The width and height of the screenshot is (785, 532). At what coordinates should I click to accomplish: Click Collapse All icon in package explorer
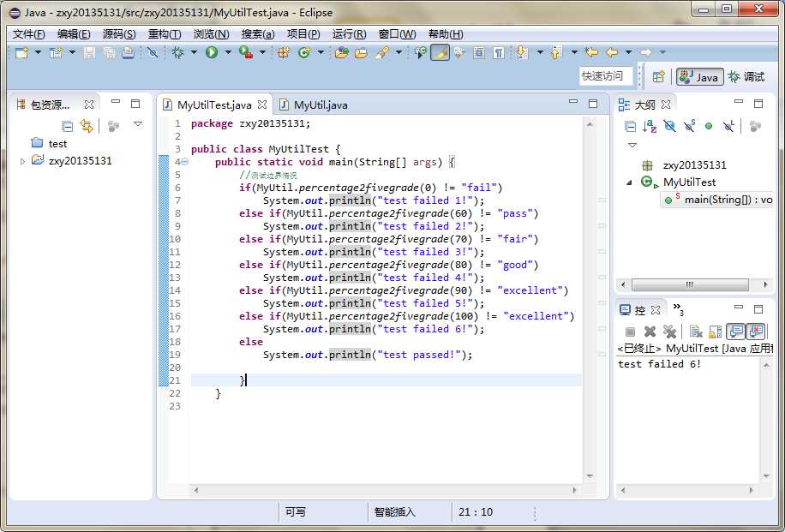pos(67,126)
